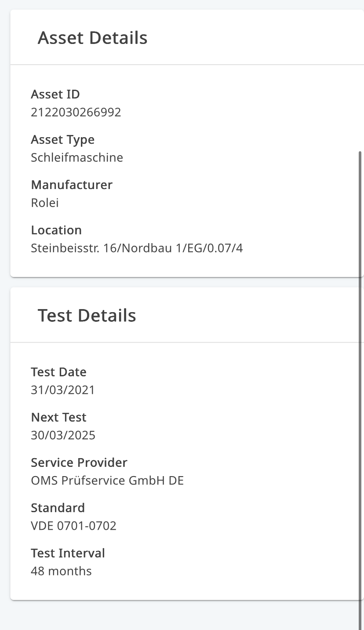The image size is (364, 630).
Task: Click the Asset Type label
Action: pos(62,139)
